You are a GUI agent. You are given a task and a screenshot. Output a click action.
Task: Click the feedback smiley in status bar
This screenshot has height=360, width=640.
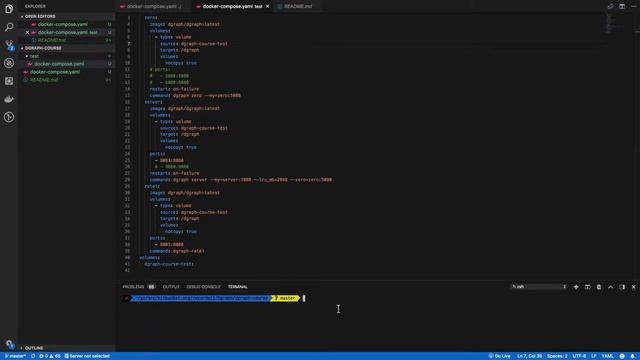(622, 356)
